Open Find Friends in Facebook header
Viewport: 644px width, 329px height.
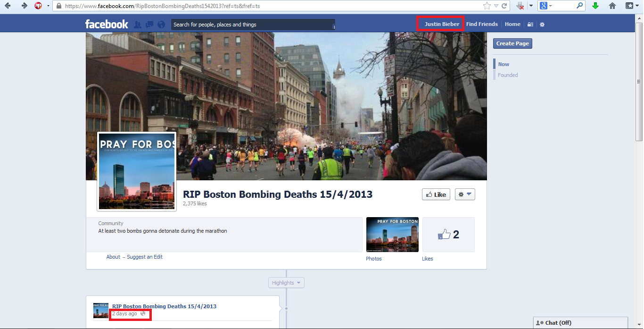482,24
